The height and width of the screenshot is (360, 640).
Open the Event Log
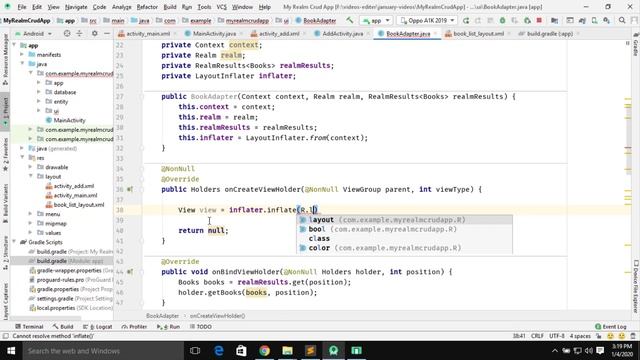[x=611, y=327]
